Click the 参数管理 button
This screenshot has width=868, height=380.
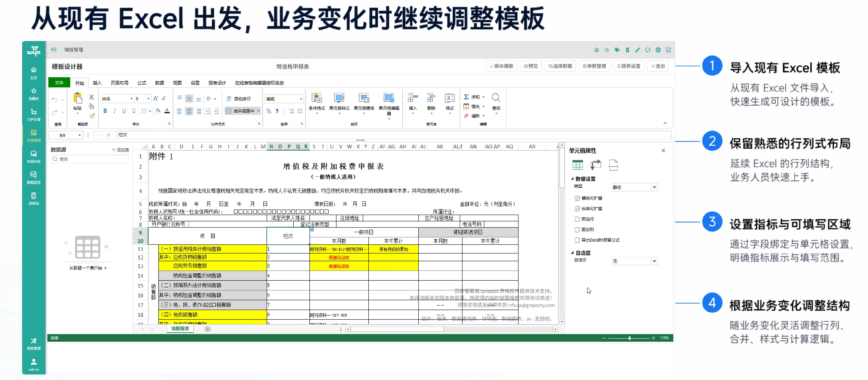594,66
